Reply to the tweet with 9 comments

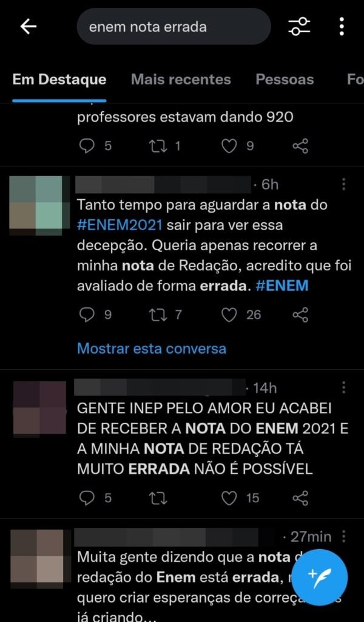87,315
